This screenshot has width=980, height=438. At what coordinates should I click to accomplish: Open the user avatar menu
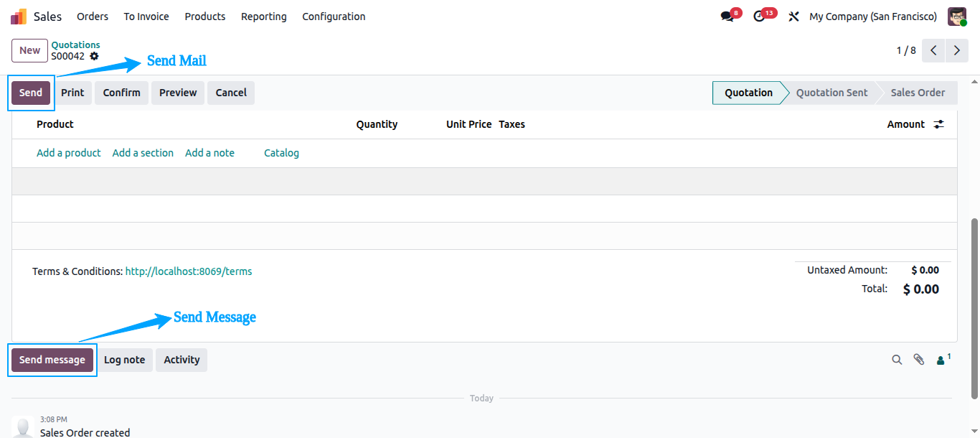[957, 17]
